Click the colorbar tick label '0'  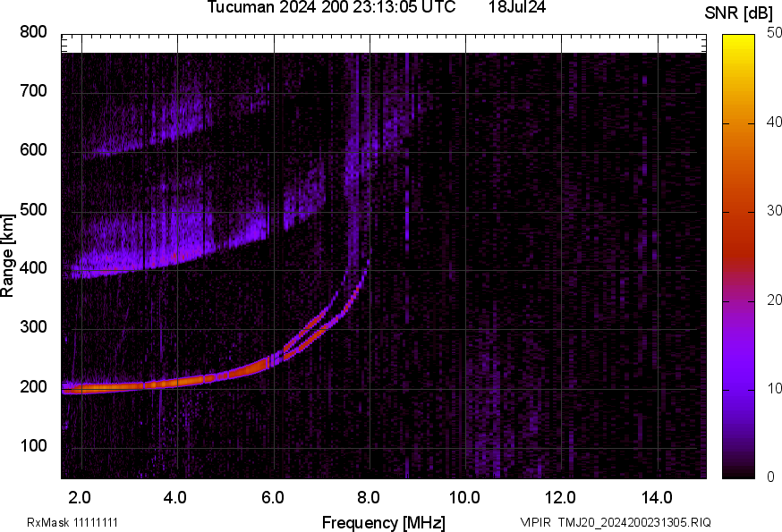(771, 477)
